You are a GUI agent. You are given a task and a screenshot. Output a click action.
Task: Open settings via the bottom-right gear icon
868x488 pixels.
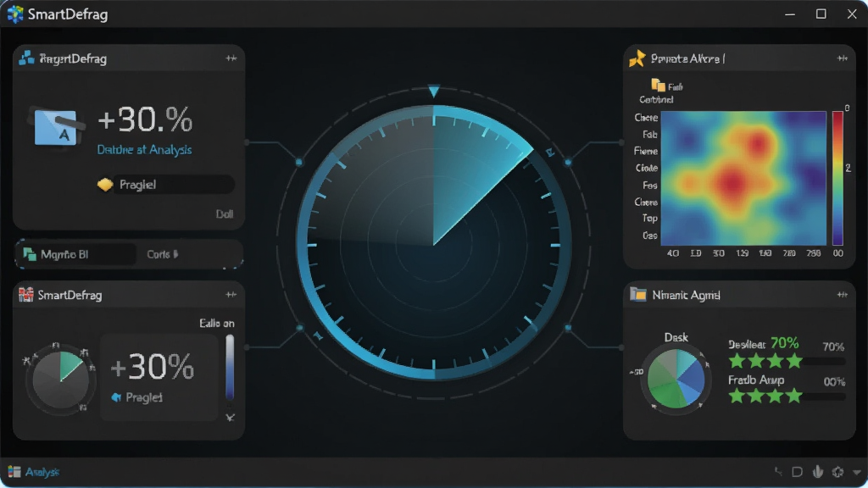pos(837,472)
